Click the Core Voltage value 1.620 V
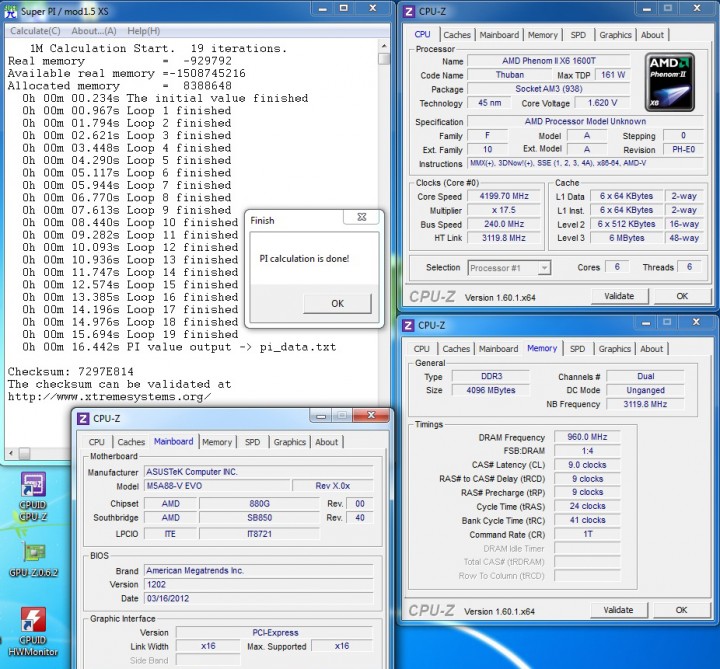The height and width of the screenshot is (669, 720). (602, 103)
